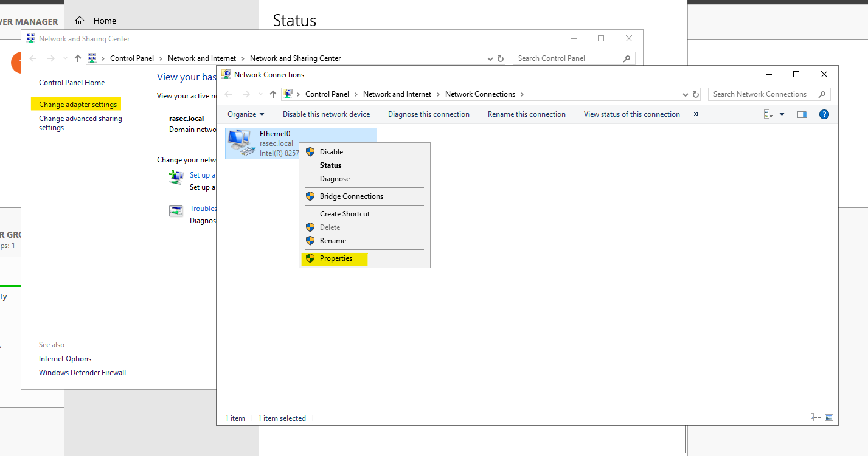Click Network and Internet breadcrumb in Network Connections

397,94
